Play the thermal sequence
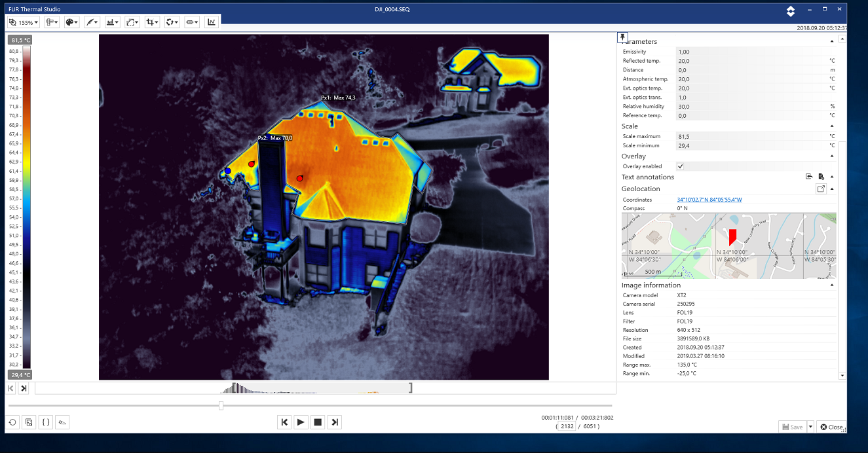This screenshot has height=453, width=868. pos(301,422)
